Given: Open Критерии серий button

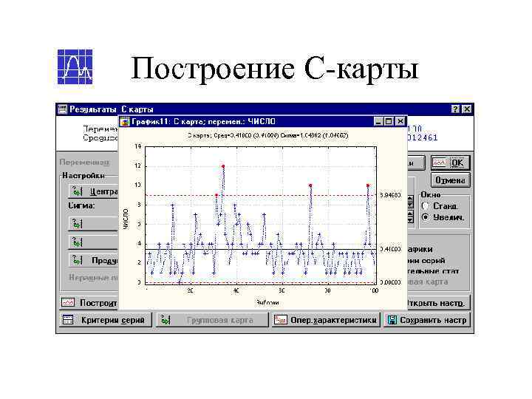Looking at the screenshot, I should point(105,320).
